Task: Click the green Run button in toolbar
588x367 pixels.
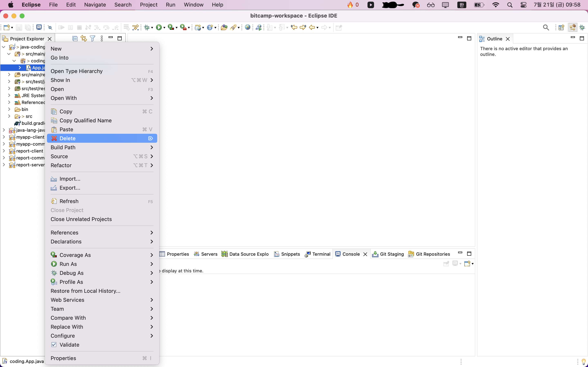Action: tap(159, 28)
